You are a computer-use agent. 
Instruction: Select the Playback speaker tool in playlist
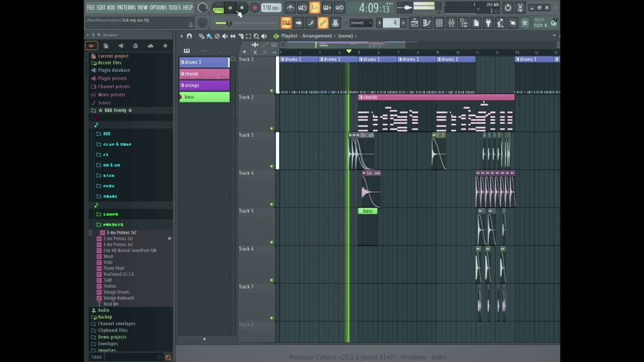pyautogui.click(x=264, y=36)
